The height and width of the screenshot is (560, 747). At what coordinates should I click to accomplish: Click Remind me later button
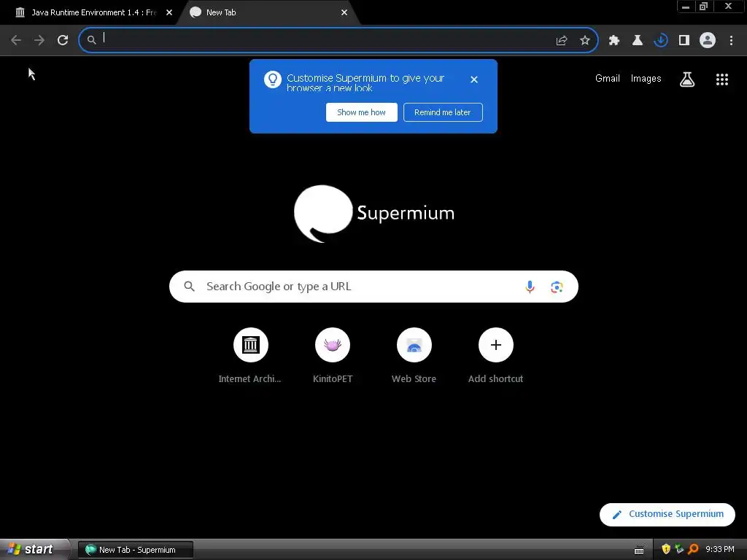tap(443, 112)
